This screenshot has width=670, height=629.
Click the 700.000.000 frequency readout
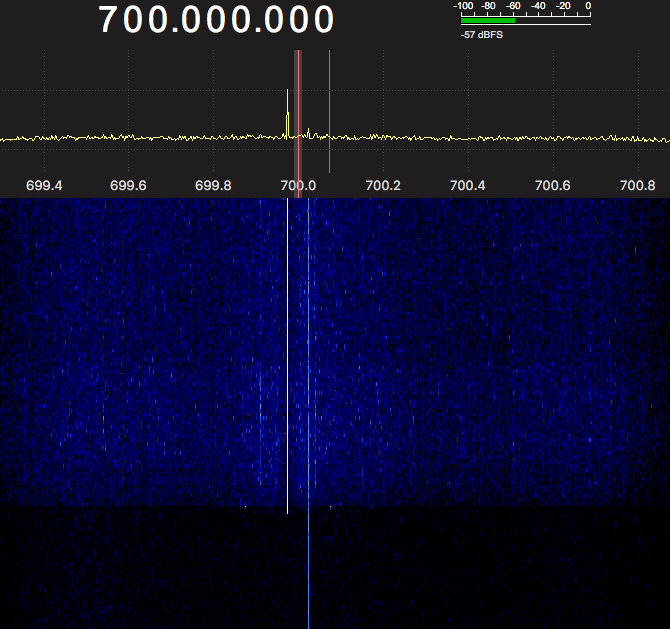216,20
